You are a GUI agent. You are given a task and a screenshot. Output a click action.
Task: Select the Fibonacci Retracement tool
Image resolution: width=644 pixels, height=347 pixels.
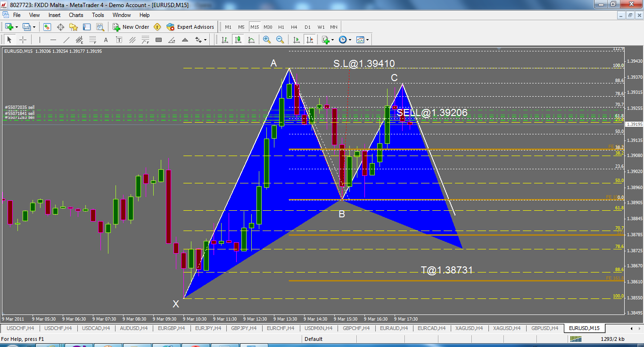click(92, 40)
